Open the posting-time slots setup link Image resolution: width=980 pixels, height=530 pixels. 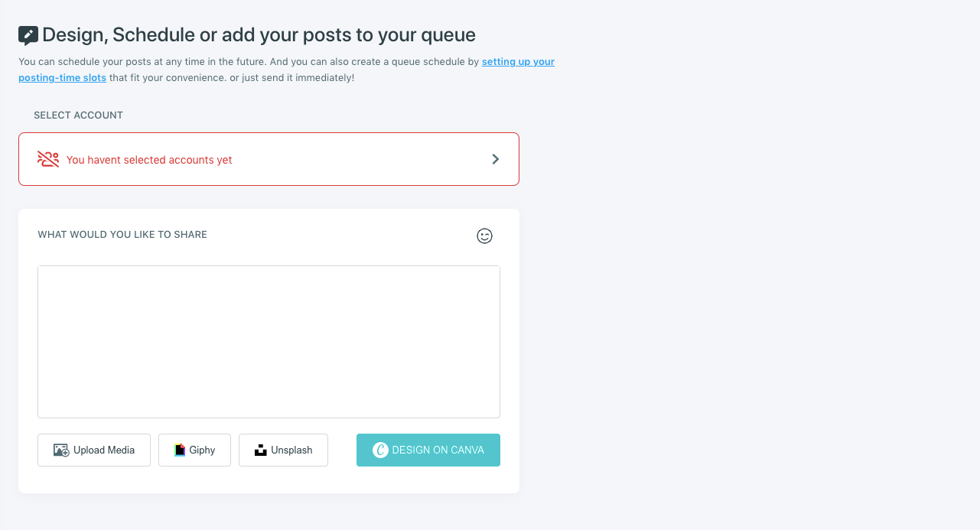coord(518,61)
